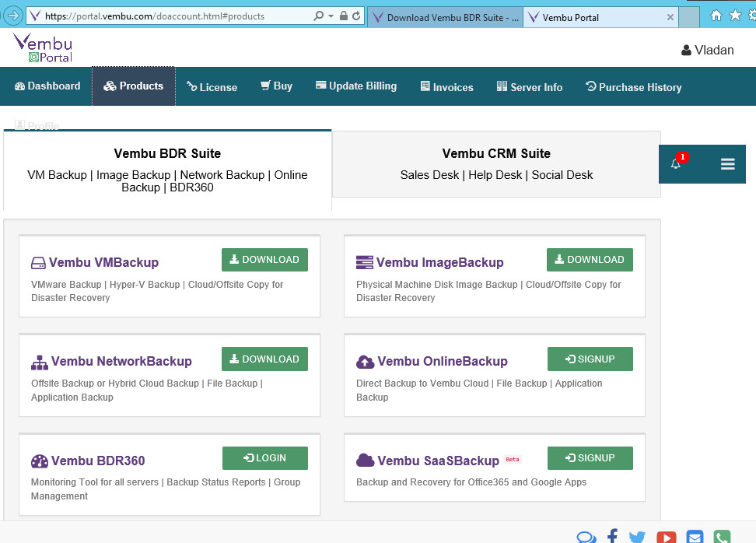Click the Vembu OnlineBackup title
The height and width of the screenshot is (543, 756).
pyautogui.click(x=442, y=361)
